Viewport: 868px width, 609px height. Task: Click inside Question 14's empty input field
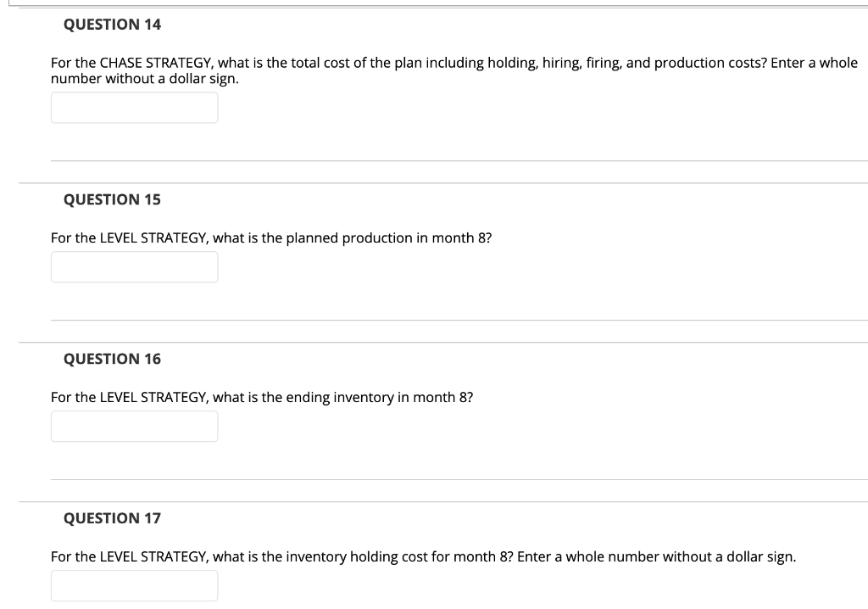pos(134,107)
